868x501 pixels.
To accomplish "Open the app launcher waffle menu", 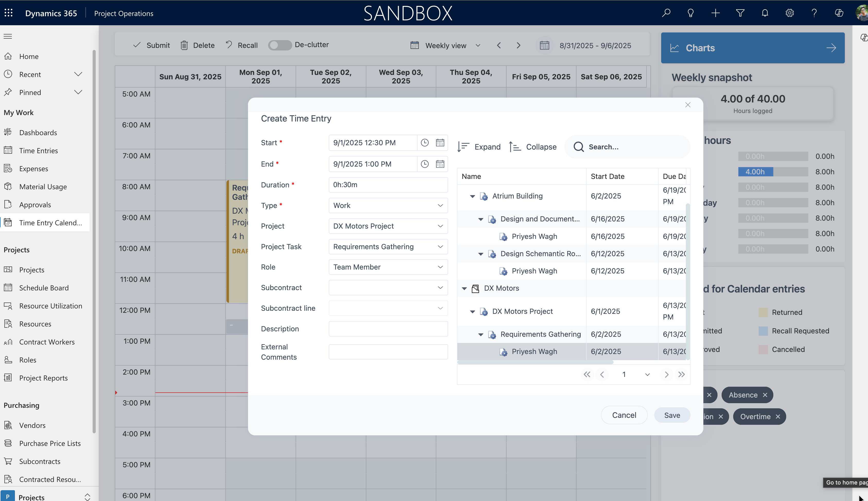I will (x=8, y=13).
